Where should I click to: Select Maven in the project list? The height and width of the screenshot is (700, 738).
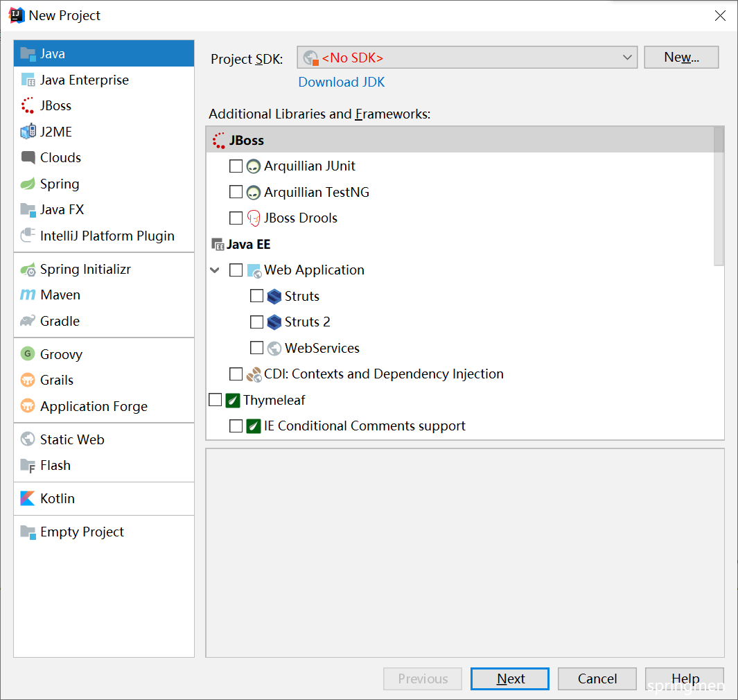pyautogui.click(x=103, y=295)
